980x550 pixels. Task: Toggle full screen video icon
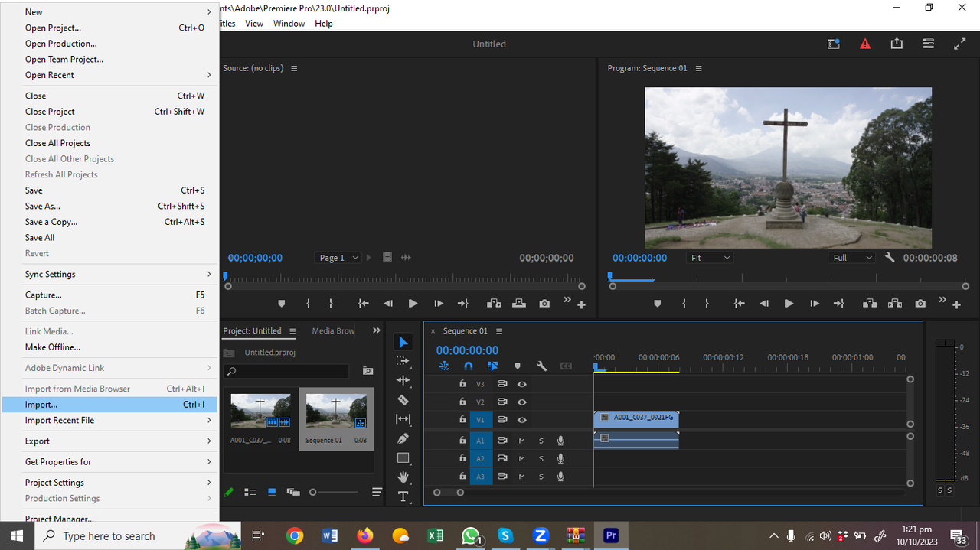pos(959,44)
